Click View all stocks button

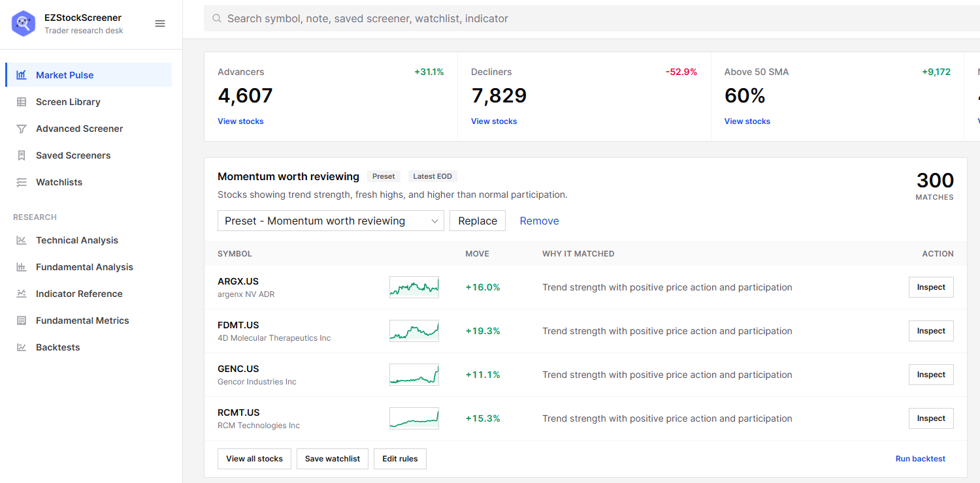coord(254,459)
